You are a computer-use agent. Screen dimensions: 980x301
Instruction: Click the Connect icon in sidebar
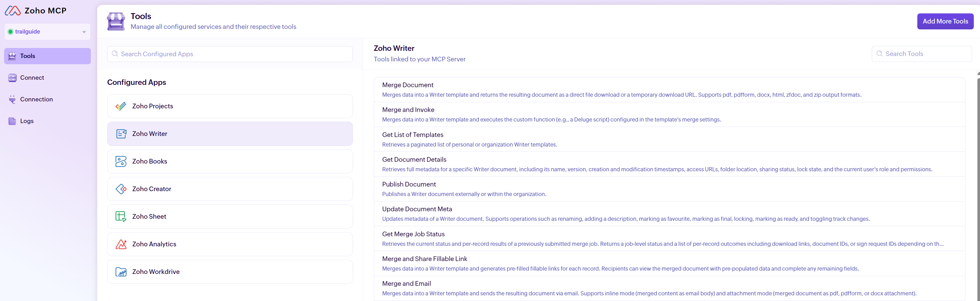(x=12, y=78)
